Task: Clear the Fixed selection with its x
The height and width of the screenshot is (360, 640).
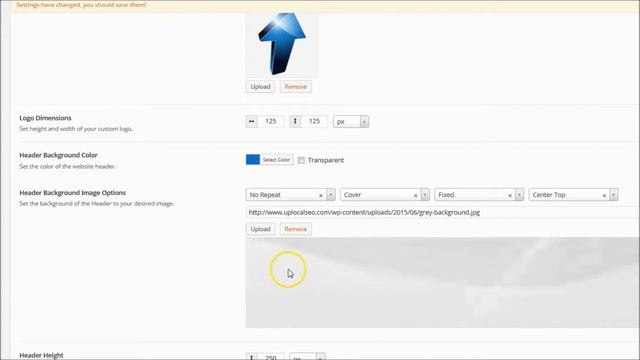Action: pos(510,196)
